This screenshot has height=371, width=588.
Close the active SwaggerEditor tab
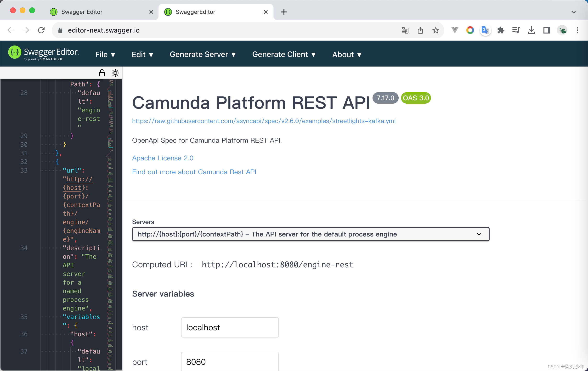pos(266,12)
